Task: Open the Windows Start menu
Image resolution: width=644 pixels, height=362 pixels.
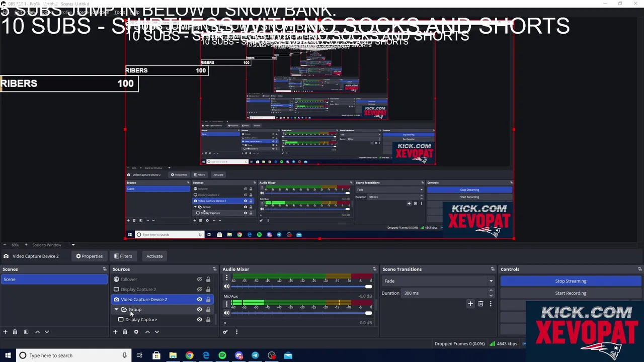Action: coord(8,355)
